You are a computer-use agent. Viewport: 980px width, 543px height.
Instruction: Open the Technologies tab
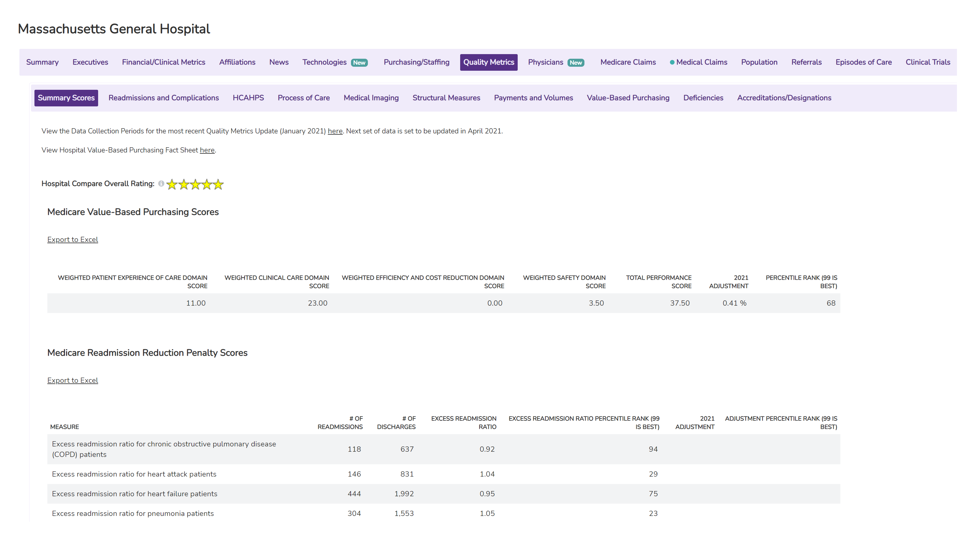coord(325,62)
